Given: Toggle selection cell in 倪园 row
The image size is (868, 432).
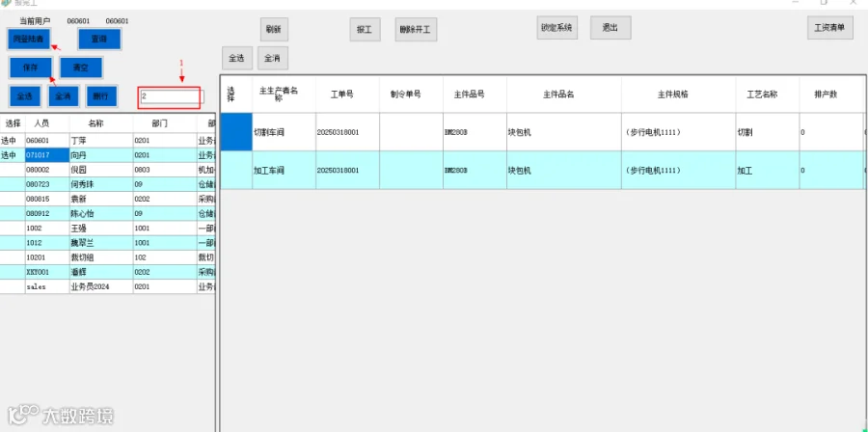Looking at the screenshot, I should pos(13,170).
